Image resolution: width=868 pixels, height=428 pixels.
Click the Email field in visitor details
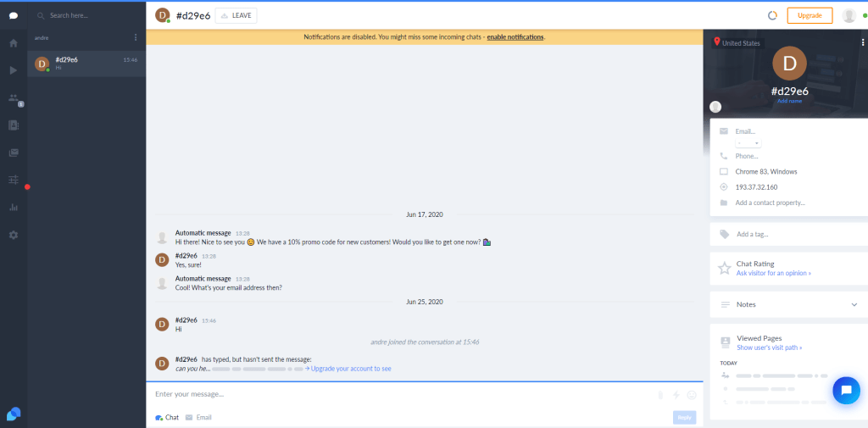pos(745,131)
